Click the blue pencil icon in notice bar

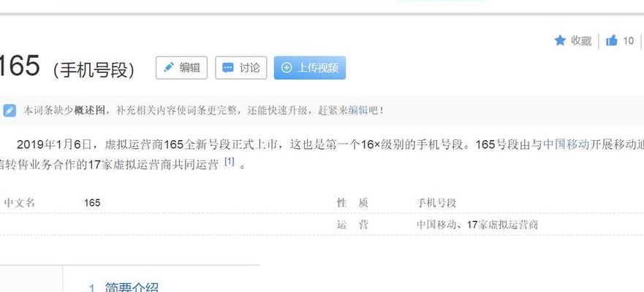coord(10,110)
